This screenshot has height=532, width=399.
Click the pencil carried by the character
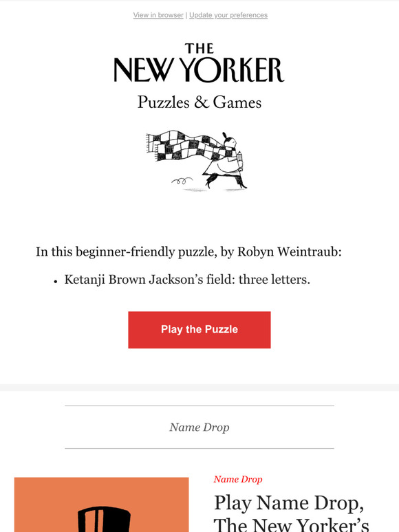[x=241, y=161]
